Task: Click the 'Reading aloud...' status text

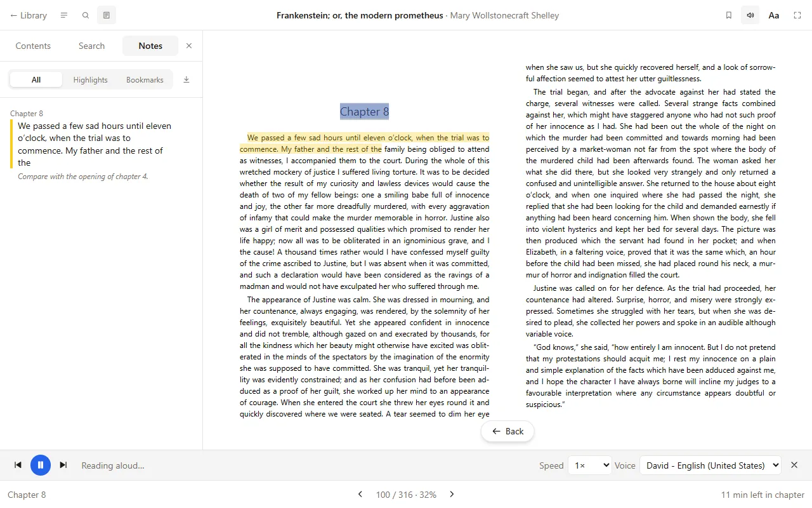Action: pyautogui.click(x=113, y=465)
